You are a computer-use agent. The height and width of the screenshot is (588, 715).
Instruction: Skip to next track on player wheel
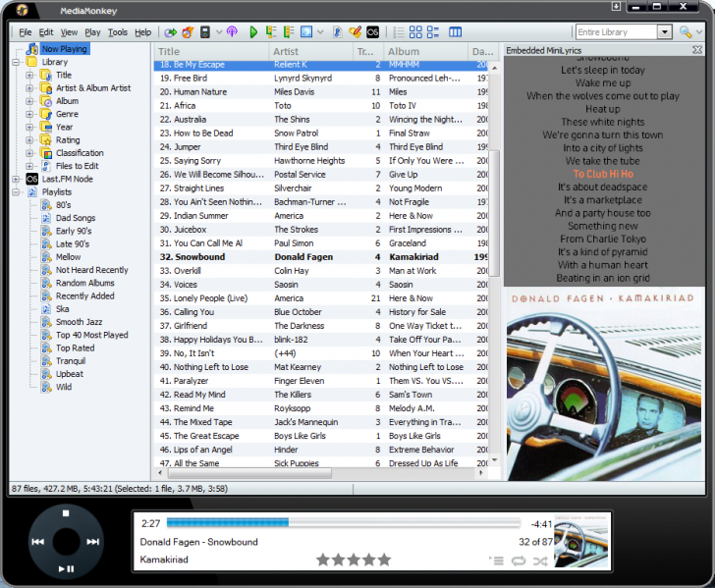coord(92,541)
